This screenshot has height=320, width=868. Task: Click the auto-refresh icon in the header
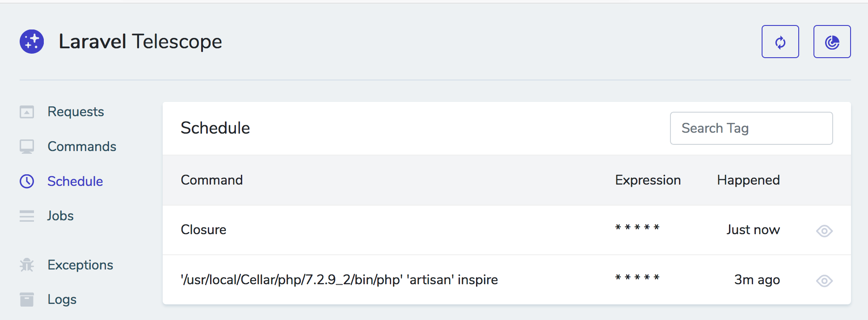pos(780,42)
